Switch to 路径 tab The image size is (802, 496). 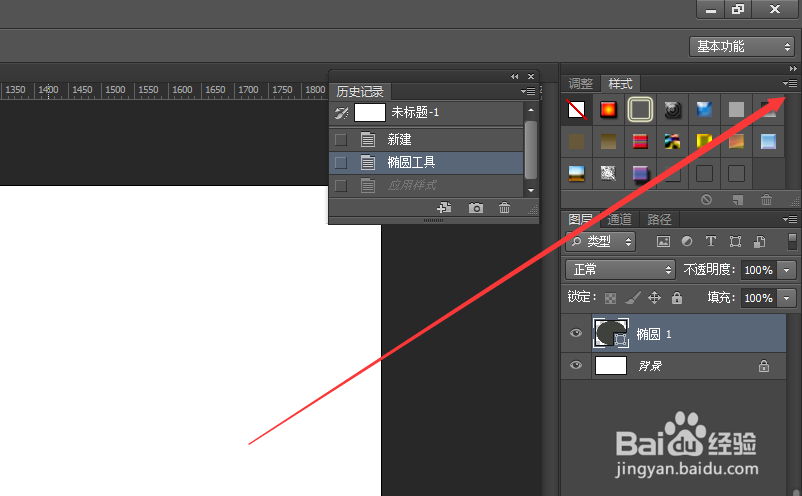tap(659, 219)
